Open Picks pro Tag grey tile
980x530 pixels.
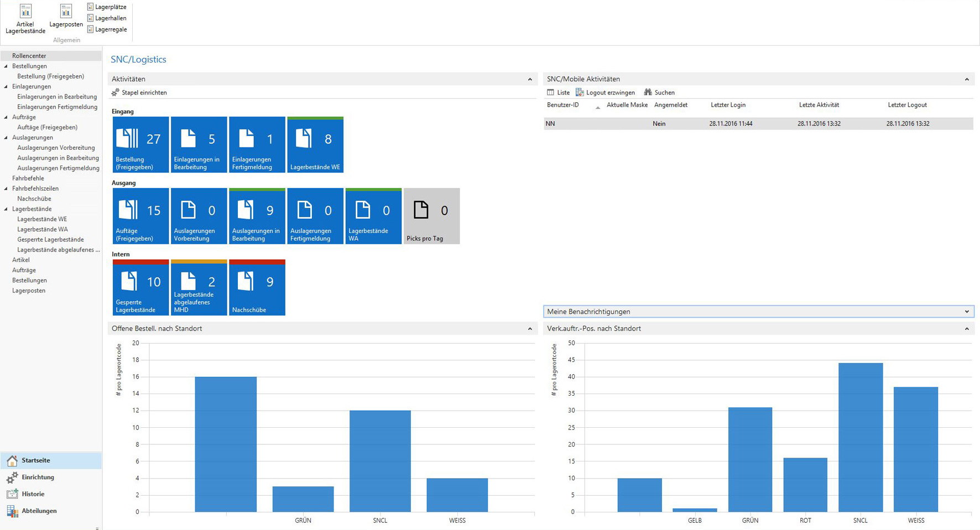(x=432, y=216)
